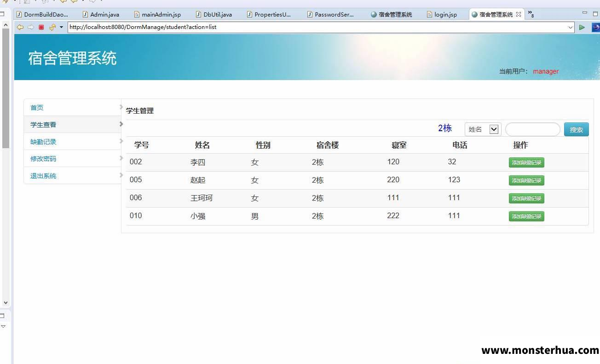Click the 寝室 column header
The image size is (600, 364).
399,145
